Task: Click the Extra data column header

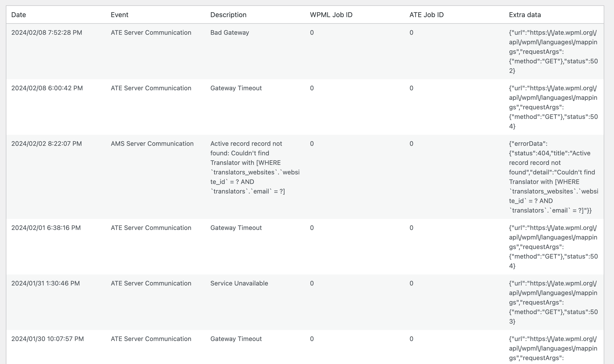Action: click(x=525, y=15)
